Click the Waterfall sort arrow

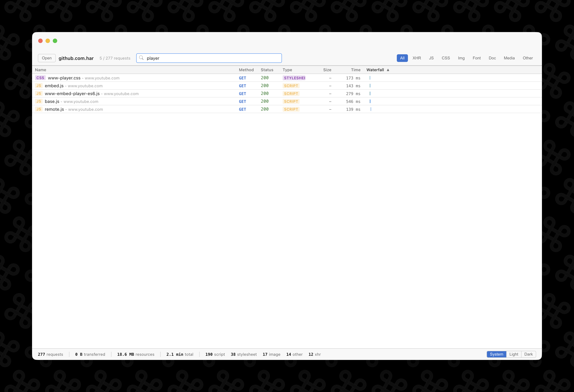point(388,70)
